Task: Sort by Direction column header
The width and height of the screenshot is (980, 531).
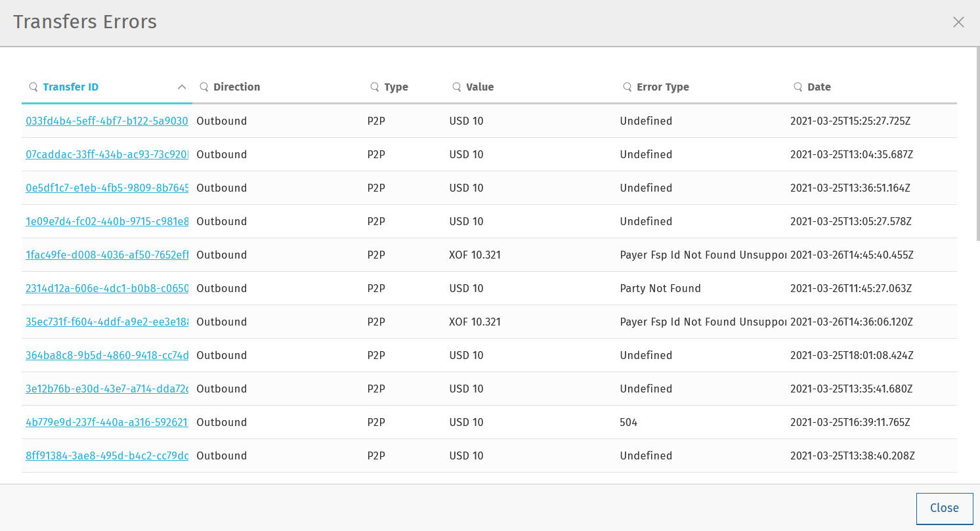Action: coord(236,87)
